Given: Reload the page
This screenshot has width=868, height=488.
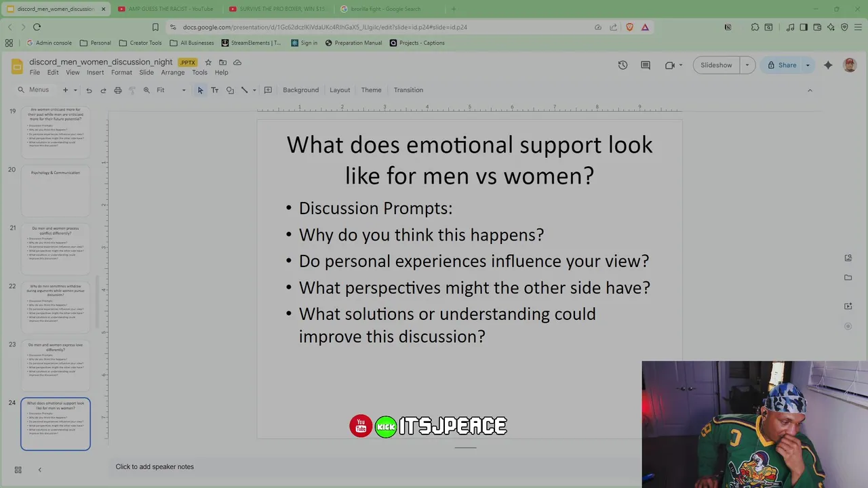Looking at the screenshot, I should (37, 27).
